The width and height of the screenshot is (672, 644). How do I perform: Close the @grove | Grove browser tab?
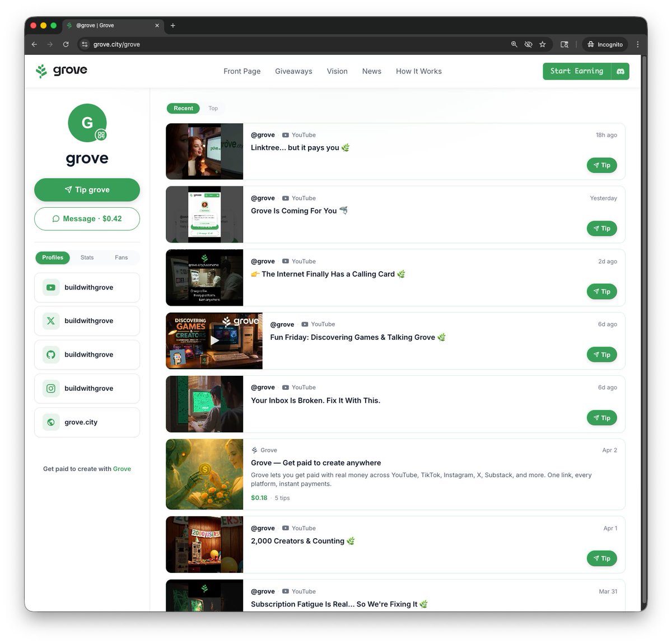tap(157, 25)
